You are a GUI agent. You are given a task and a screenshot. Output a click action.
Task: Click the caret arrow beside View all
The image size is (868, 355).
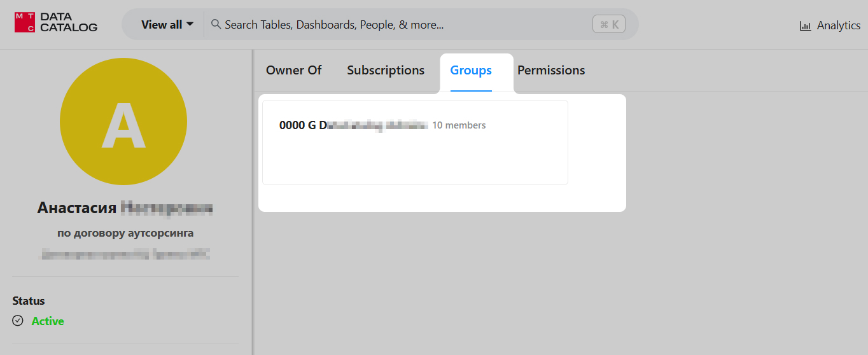(x=190, y=25)
